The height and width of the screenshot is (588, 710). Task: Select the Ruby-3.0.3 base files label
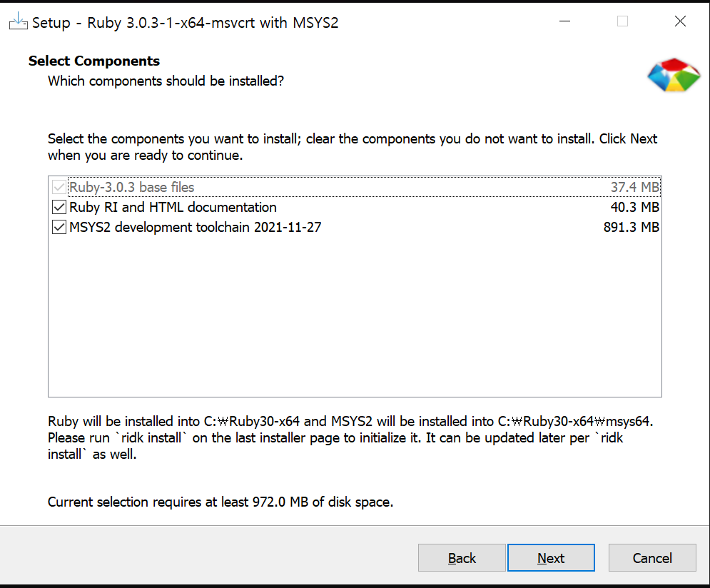(x=132, y=188)
